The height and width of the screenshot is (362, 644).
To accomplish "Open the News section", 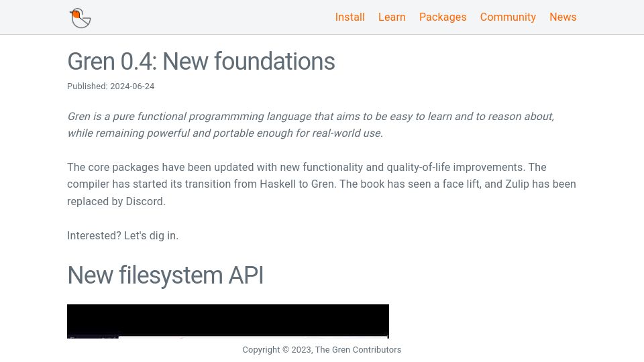I will (563, 17).
